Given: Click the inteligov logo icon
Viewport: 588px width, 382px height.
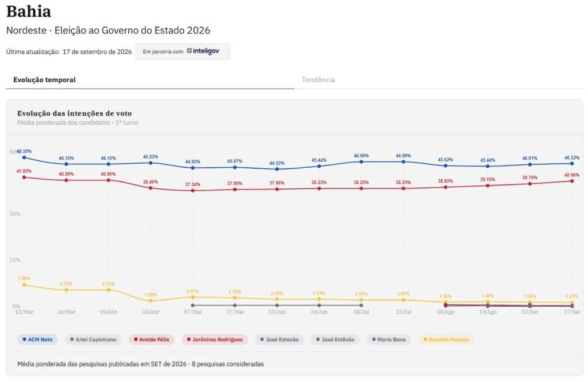Looking at the screenshot, I should (189, 51).
